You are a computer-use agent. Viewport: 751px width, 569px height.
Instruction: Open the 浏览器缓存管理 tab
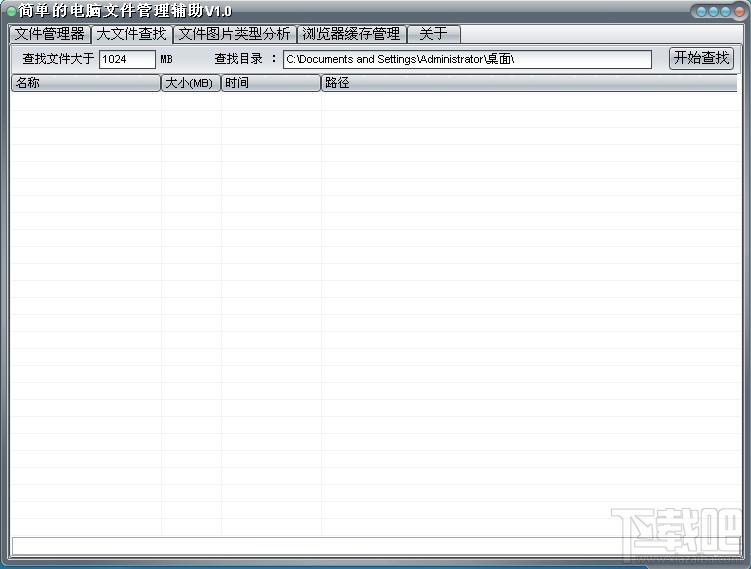(x=351, y=34)
